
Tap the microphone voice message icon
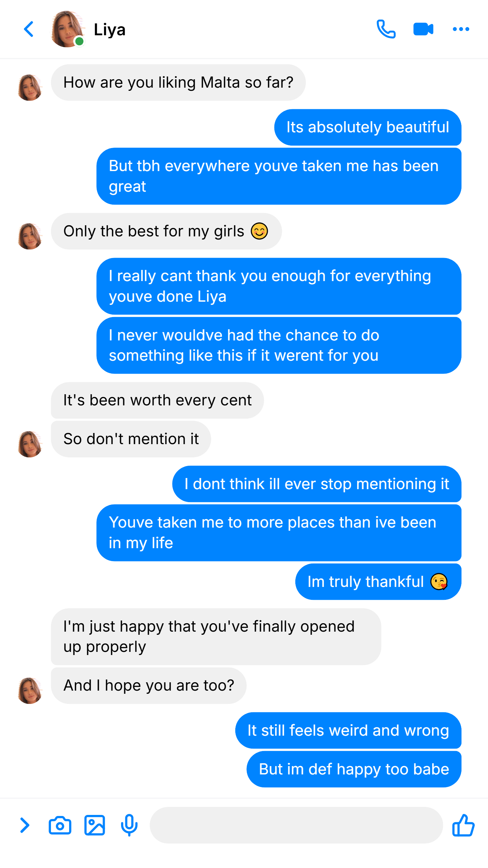tap(129, 825)
